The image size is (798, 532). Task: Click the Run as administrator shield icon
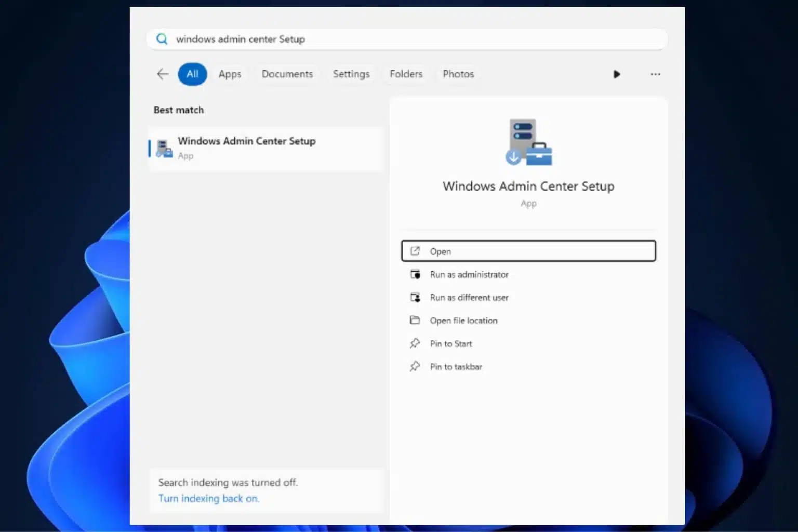[415, 274]
